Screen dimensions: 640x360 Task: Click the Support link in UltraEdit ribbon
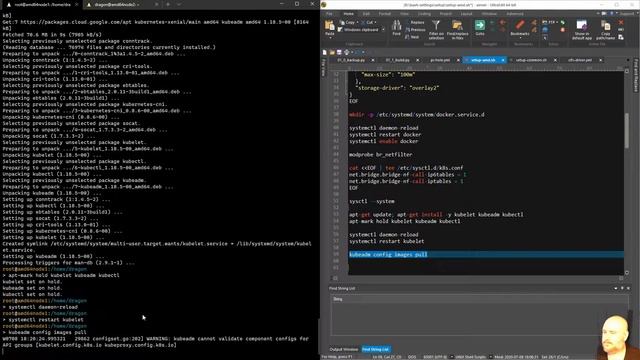[x=626, y=14]
